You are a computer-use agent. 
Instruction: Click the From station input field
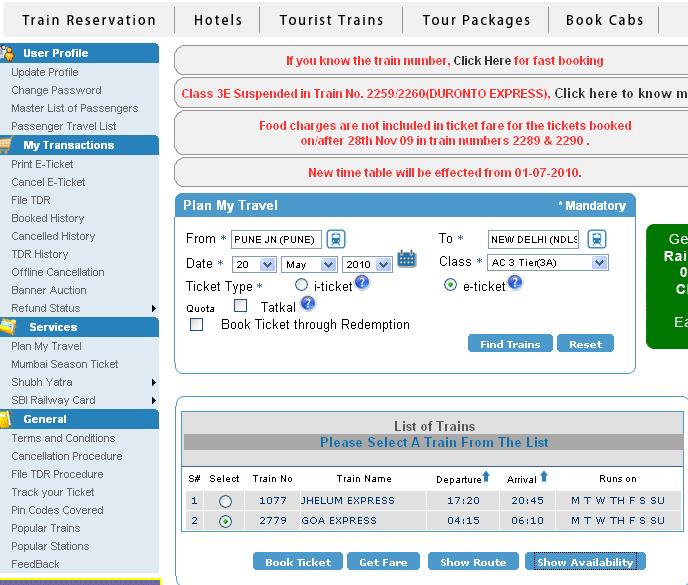[276, 240]
